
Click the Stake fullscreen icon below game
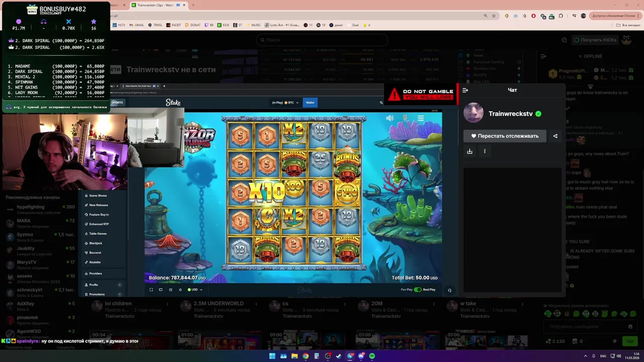pos(151,290)
